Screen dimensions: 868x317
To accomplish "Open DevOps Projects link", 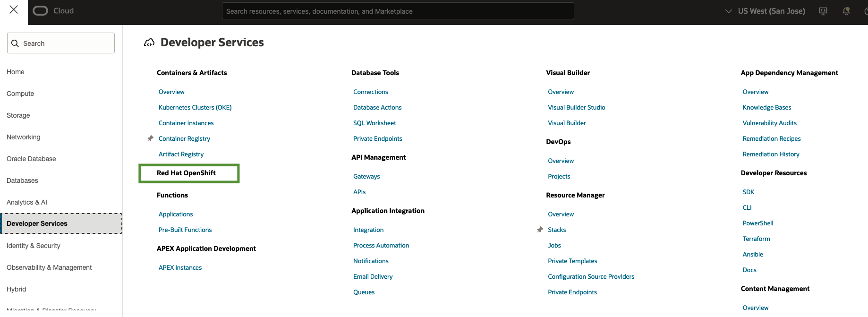I will tap(559, 176).
